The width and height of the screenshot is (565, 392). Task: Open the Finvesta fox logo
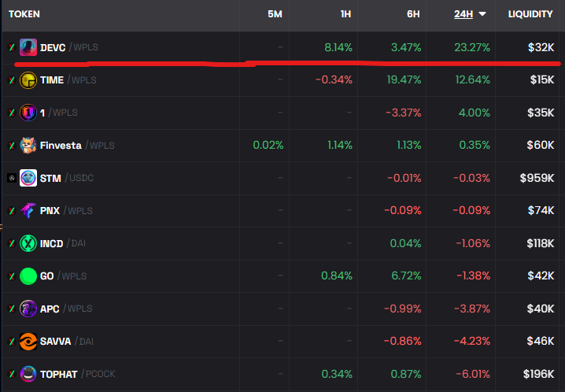pyautogui.click(x=28, y=145)
